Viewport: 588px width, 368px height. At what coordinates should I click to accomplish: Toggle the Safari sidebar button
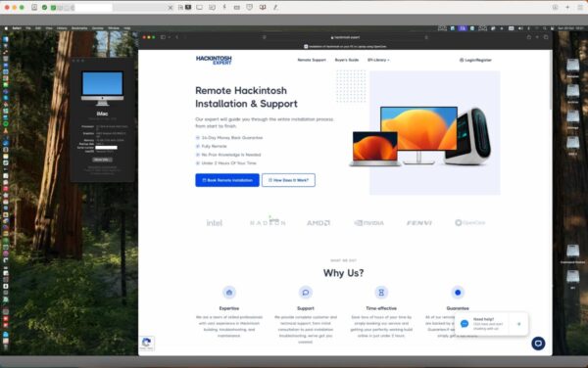[163, 37]
